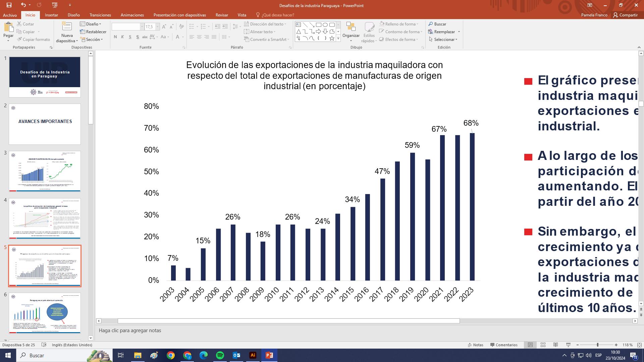
Task: Click the zoom slider handle
Action: click(x=597, y=345)
